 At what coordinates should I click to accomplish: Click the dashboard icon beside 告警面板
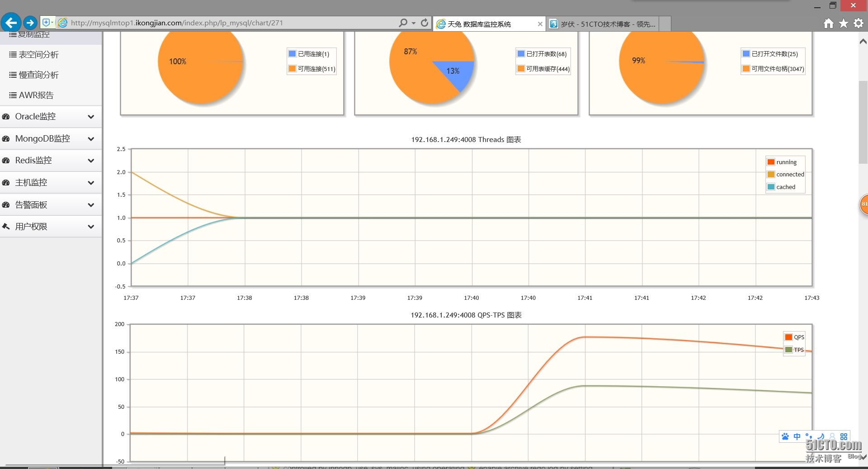point(6,205)
